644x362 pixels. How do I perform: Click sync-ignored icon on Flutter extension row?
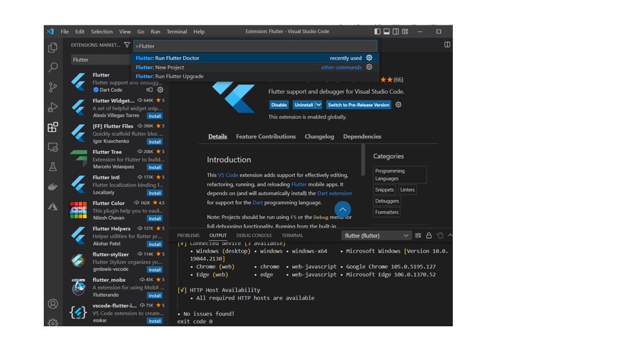tap(149, 90)
